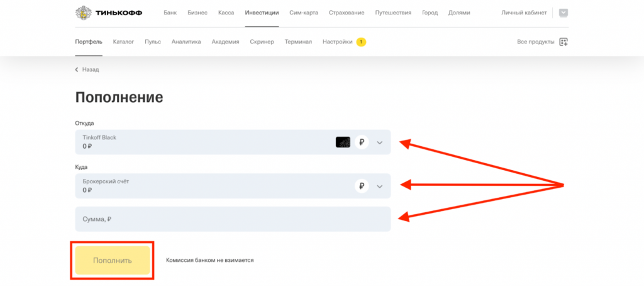Image resolution: width=644 pixels, height=286 pixels.
Task: Click ruble currency icon in Куда field
Action: (362, 186)
